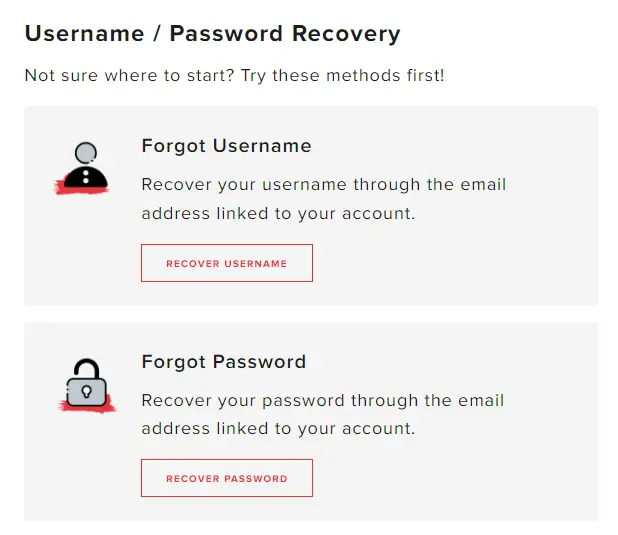The image size is (618, 535).
Task: Click the 'Recover your username through the email' text
Action: (x=324, y=185)
